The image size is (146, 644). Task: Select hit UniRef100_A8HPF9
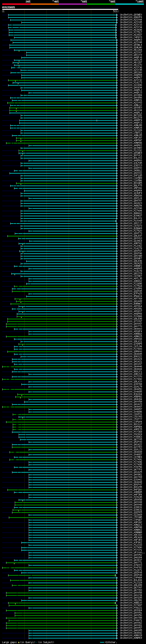[x=131, y=120]
